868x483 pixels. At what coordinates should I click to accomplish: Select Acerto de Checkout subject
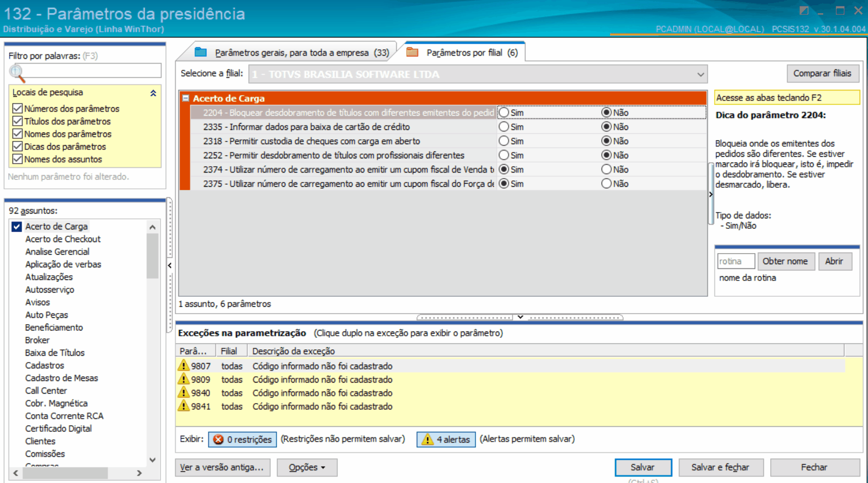click(63, 239)
